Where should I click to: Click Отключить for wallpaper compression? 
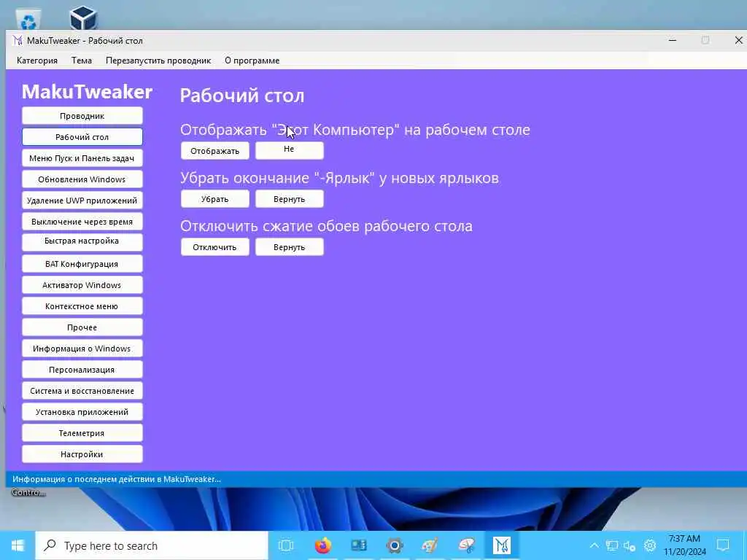(x=215, y=247)
